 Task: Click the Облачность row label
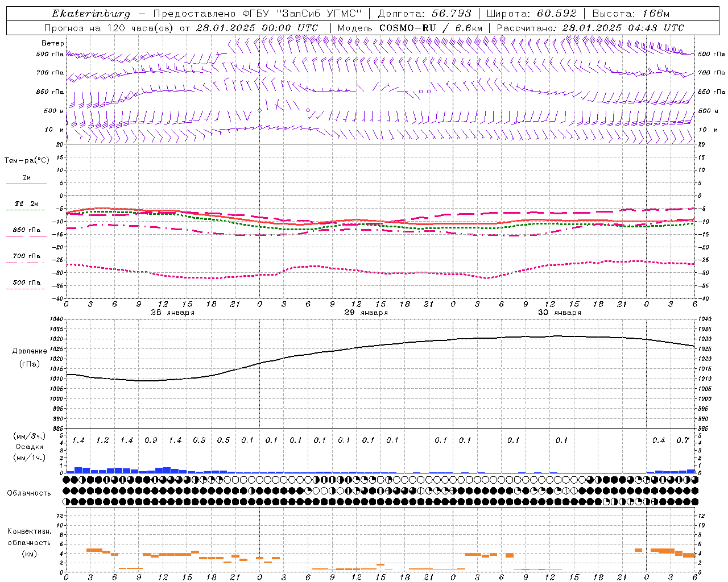pyautogui.click(x=29, y=493)
